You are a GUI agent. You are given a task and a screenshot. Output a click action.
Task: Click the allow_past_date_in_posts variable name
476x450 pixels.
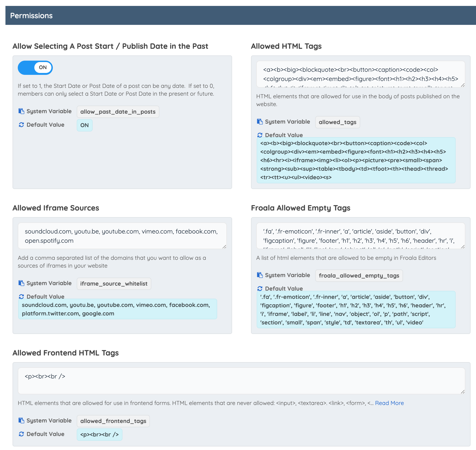[118, 112]
